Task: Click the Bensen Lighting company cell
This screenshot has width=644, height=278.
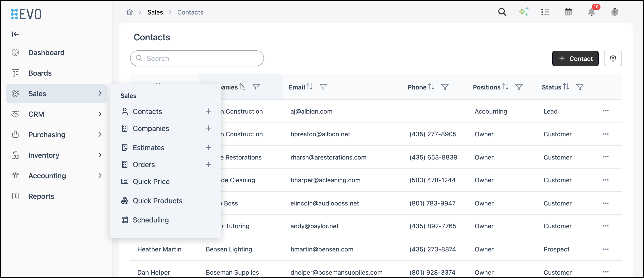Action: pos(229,249)
